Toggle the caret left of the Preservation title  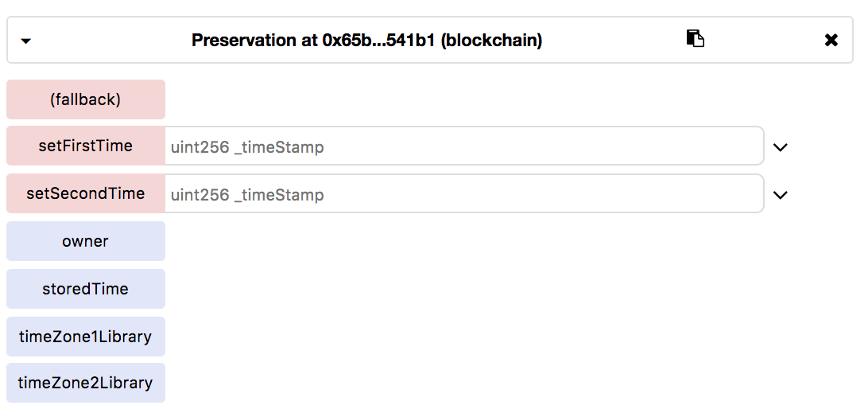coord(26,41)
